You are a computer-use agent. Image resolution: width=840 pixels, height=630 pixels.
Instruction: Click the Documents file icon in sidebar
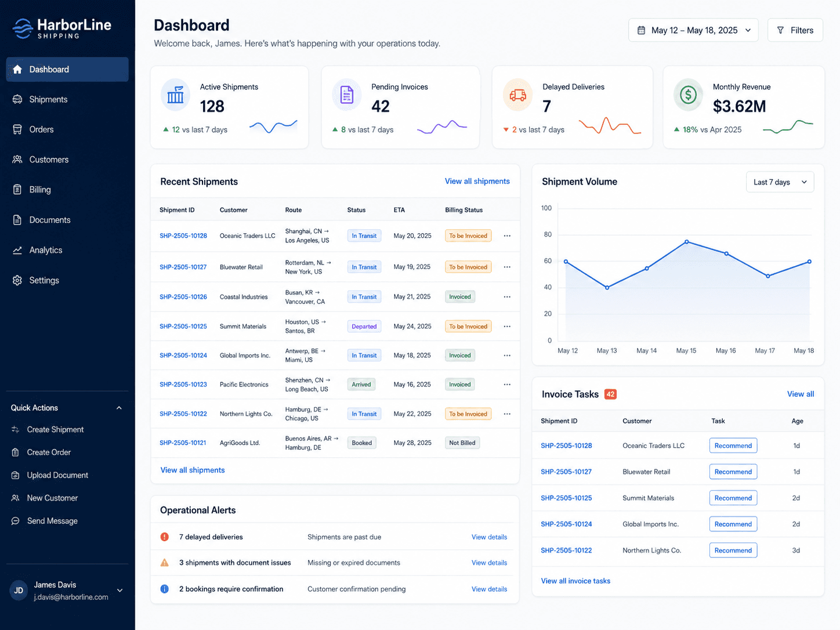(x=17, y=220)
